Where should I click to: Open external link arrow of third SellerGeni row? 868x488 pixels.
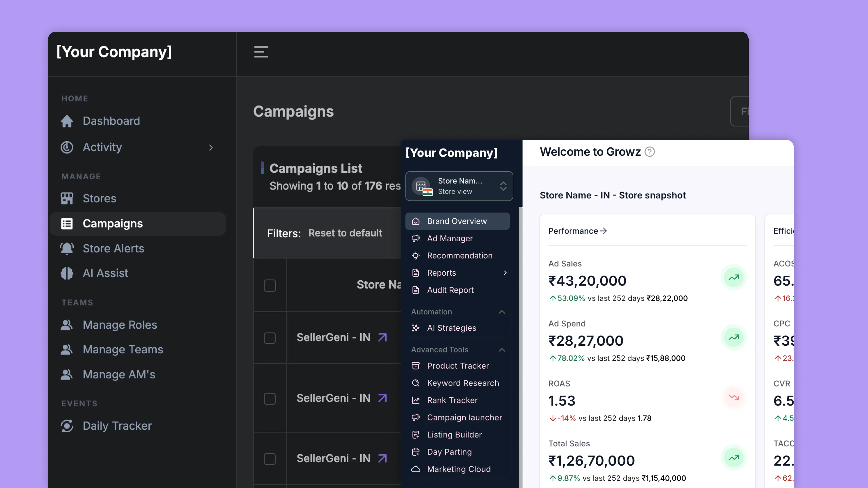click(382, 458)
